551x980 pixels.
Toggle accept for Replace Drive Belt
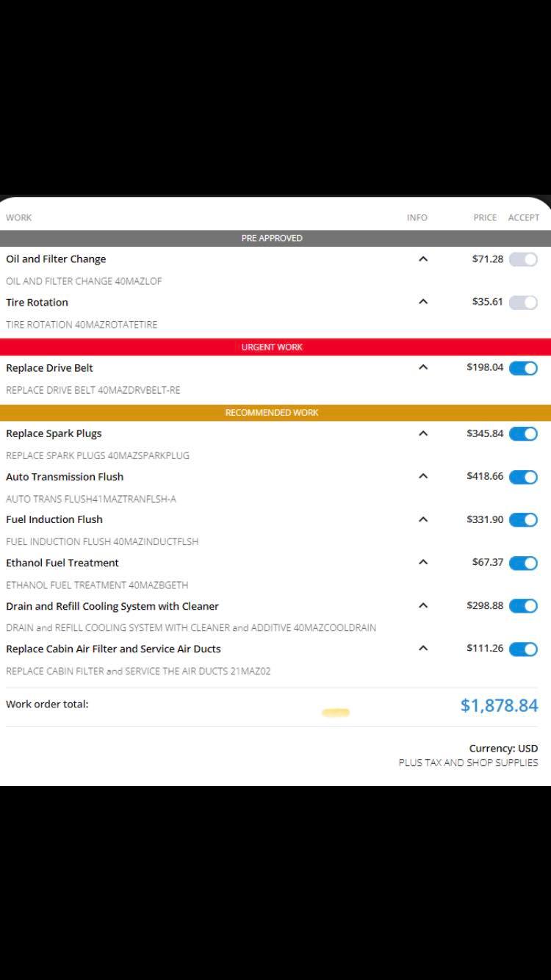point(523,368)
